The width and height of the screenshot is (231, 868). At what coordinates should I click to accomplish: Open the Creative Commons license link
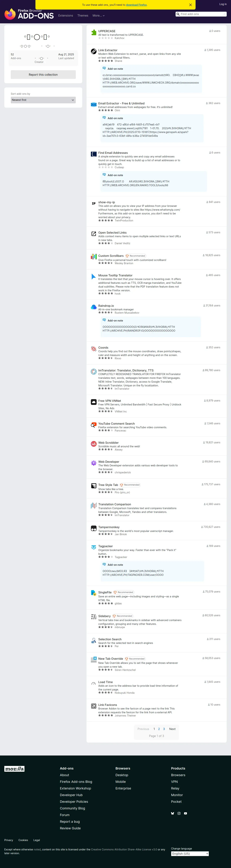tap(124, 849)
